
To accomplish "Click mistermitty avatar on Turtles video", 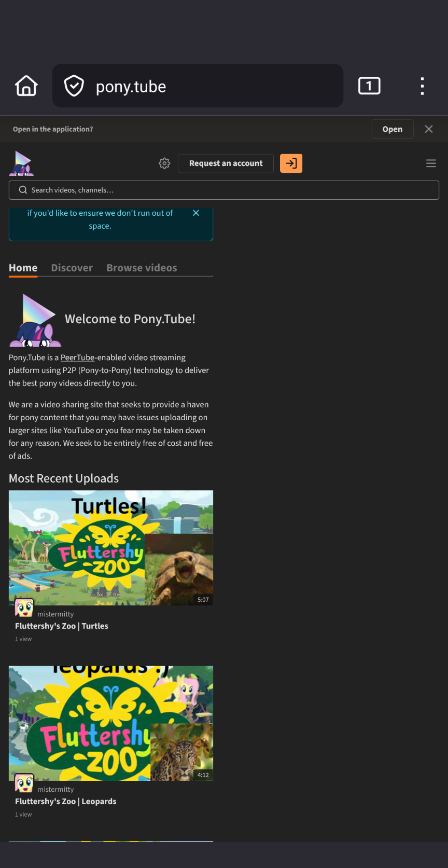I will point(24,608).
